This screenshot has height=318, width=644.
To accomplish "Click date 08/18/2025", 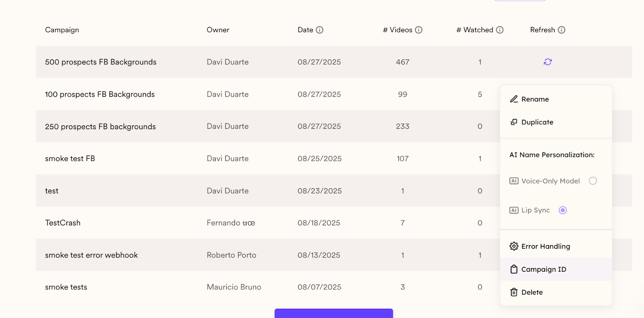I will pos(319,223).
